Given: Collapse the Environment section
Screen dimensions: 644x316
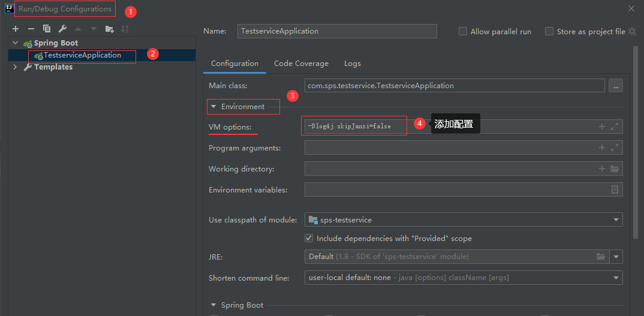Looking at the screenshot, I should pyautogui.click(x=213, y=106).
